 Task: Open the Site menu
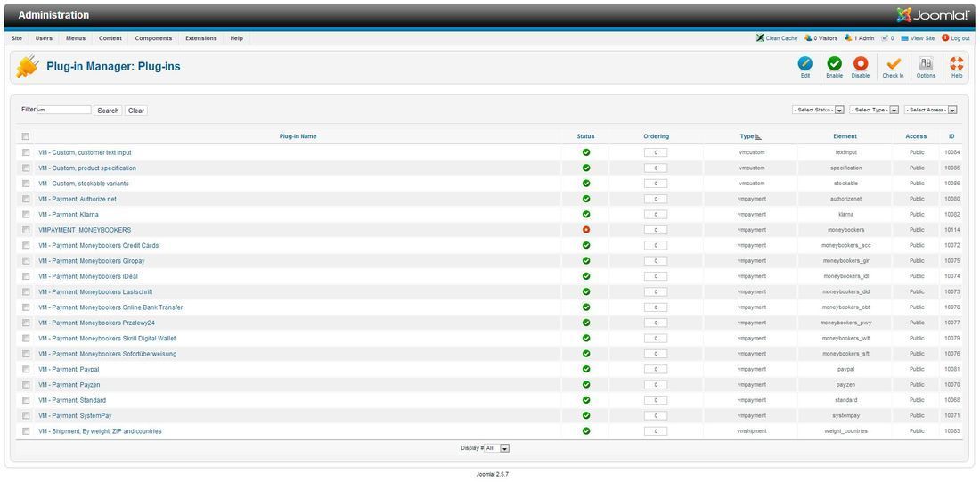[x=17, y=38]
